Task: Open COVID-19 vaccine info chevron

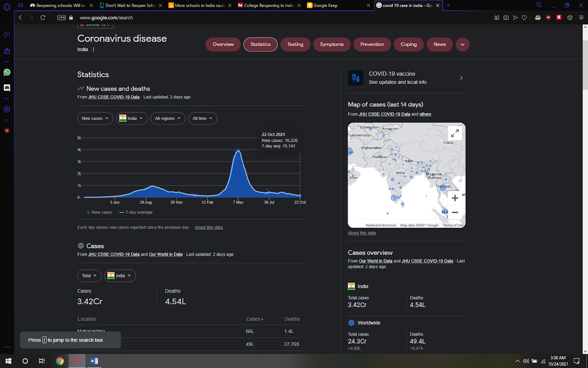Action: (461, 78)
